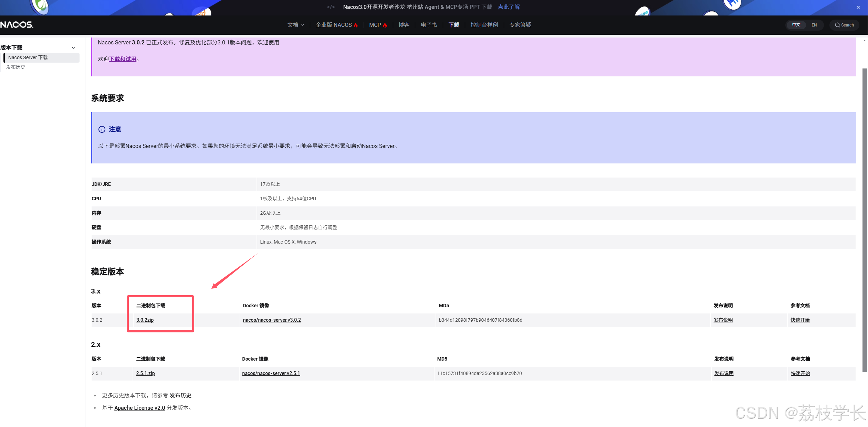The width and height of the screenshot is (868, 427).
Task: Download the 3.0.2zip binary package
Action: [145, 320]
